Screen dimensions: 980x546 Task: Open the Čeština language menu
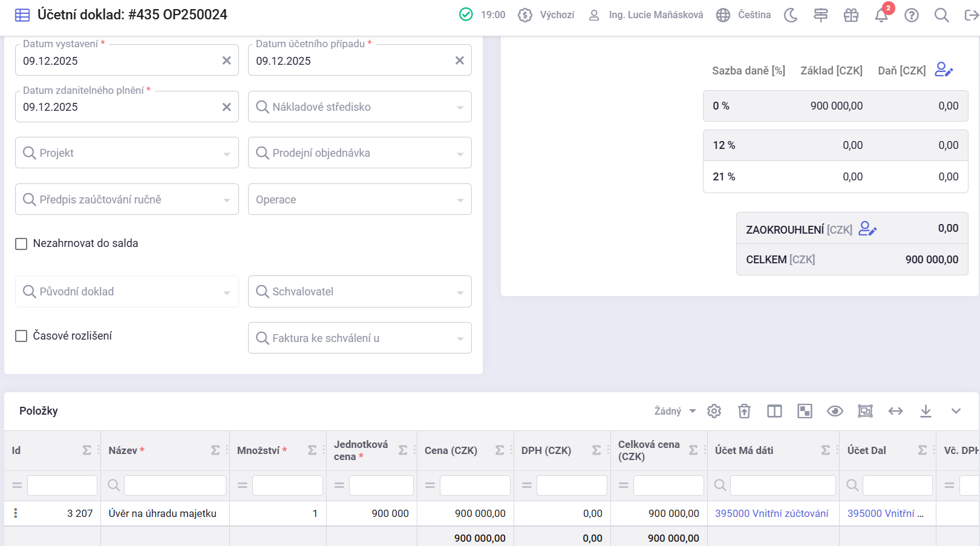pos(743,15)
